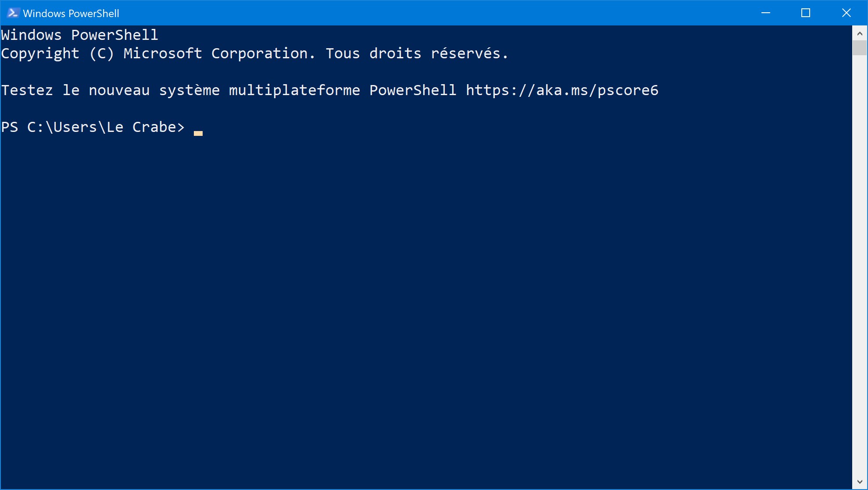Click the PS C:\Users\Le Crabe prompt text
The image size is (868, 490).
coord(92,127)
